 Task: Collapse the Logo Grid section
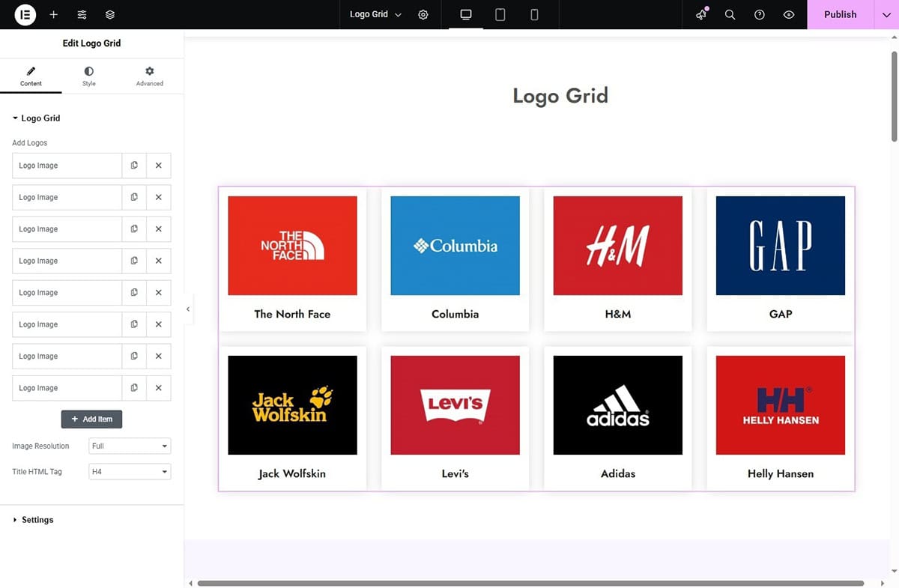click(36, 118)
